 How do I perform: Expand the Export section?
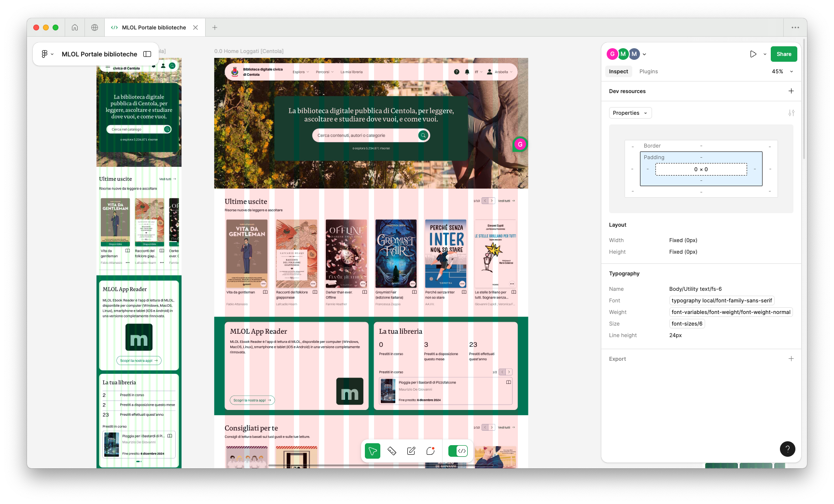coord(791,359)
